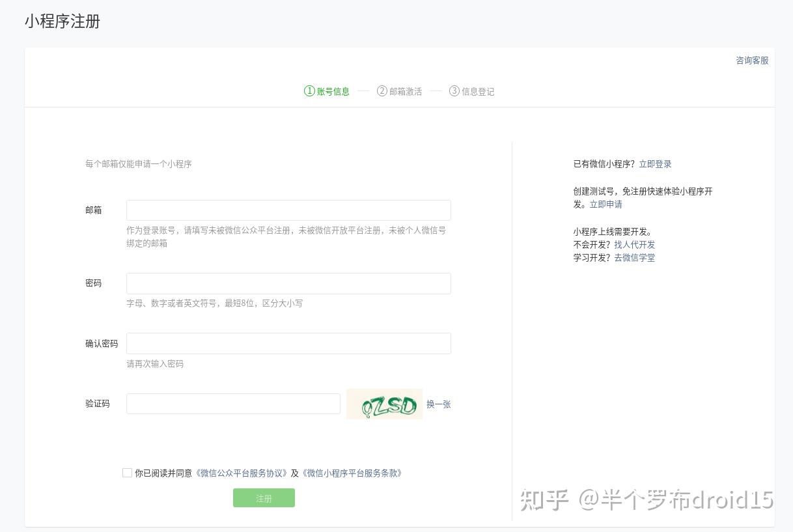
Task: Click the 立即登录 login link
Action: pyautogui.click(x=655, y=164)
